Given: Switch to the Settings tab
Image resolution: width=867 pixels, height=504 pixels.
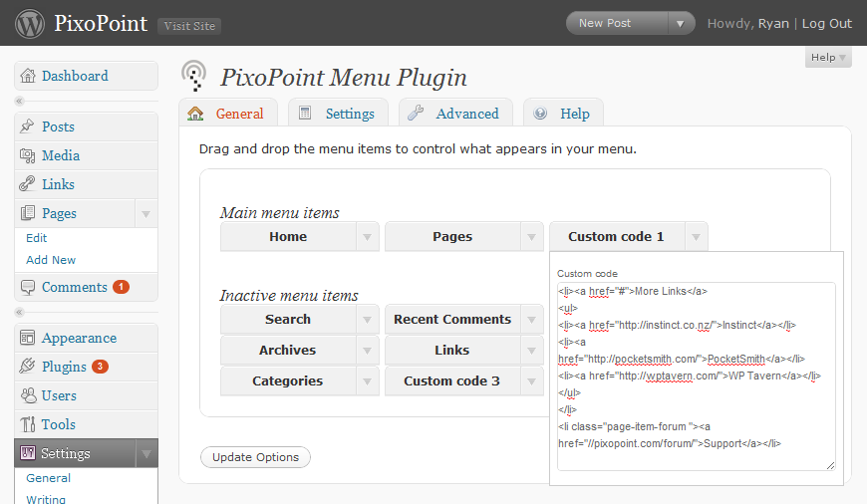Looking at the screenshot, I should (339, 114).
